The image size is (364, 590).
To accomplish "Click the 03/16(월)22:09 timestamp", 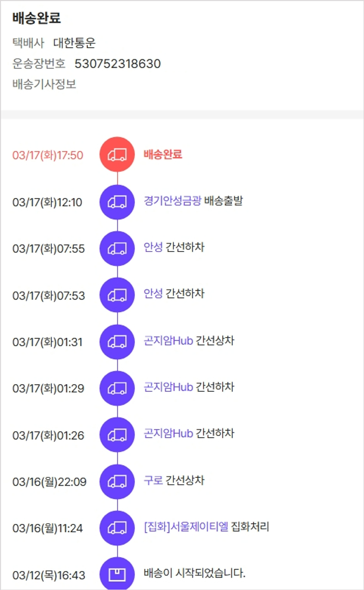I will [49, 482].
